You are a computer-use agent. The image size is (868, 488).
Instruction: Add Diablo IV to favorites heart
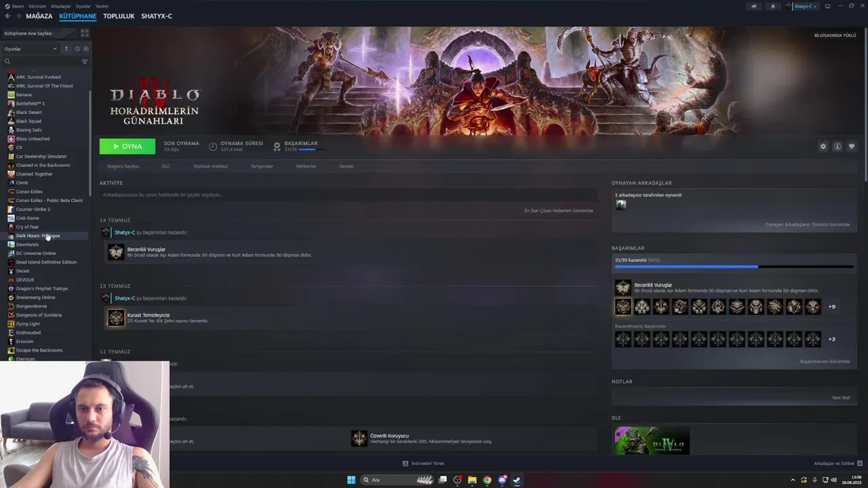(x=852, y=146)
